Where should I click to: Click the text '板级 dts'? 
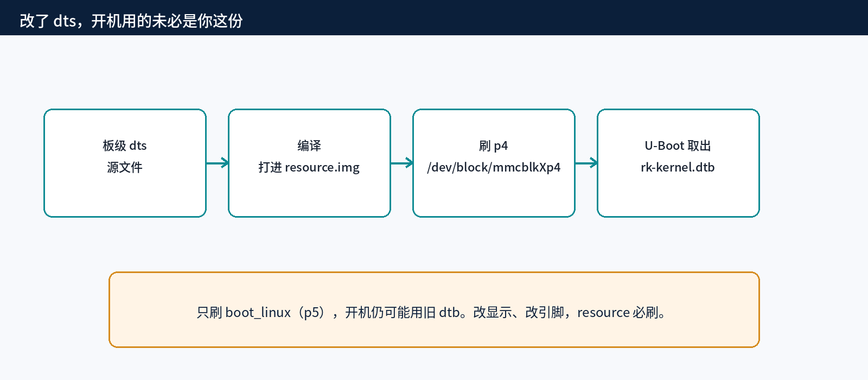(125, 145)
